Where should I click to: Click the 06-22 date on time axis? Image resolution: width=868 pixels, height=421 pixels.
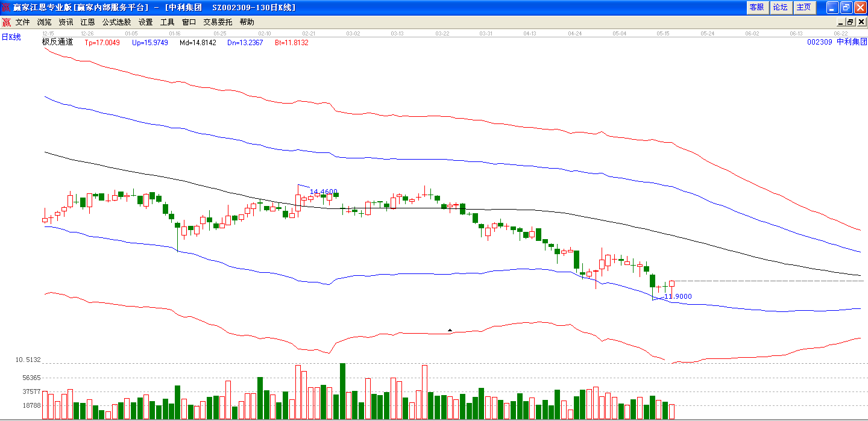pos(841,33)
